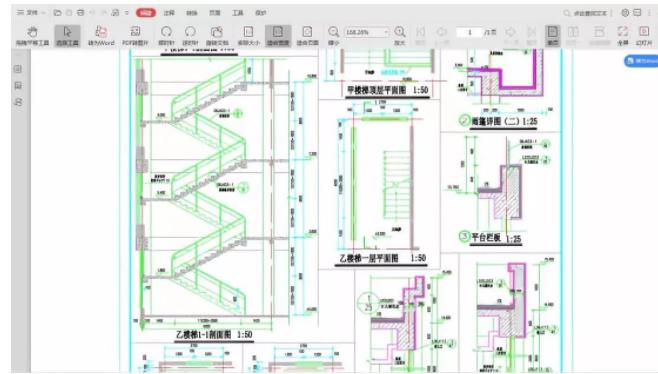Viewport: 658px width, 374px height.
Task: Toggle fit-to-width view
Action: (x=278, y=36)
